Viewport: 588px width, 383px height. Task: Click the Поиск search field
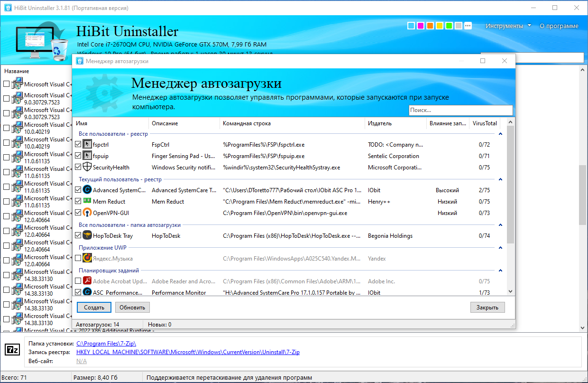460,110
